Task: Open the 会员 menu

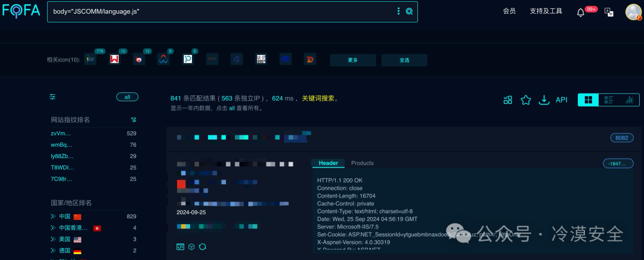Action: click(x=509, y=11)
